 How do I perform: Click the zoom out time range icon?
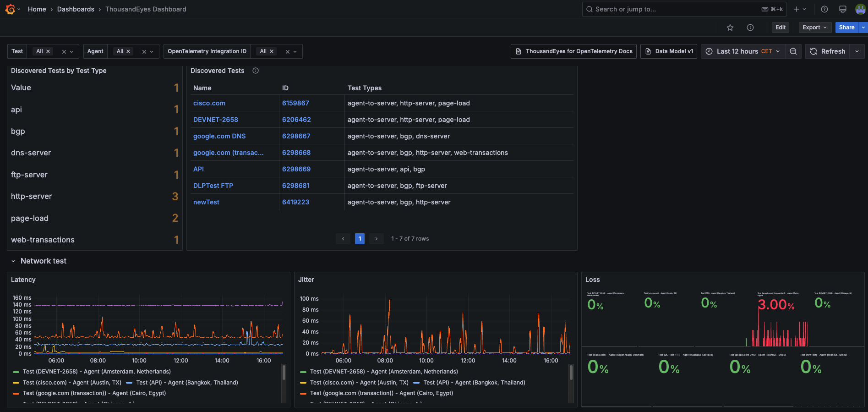[793, 51]
